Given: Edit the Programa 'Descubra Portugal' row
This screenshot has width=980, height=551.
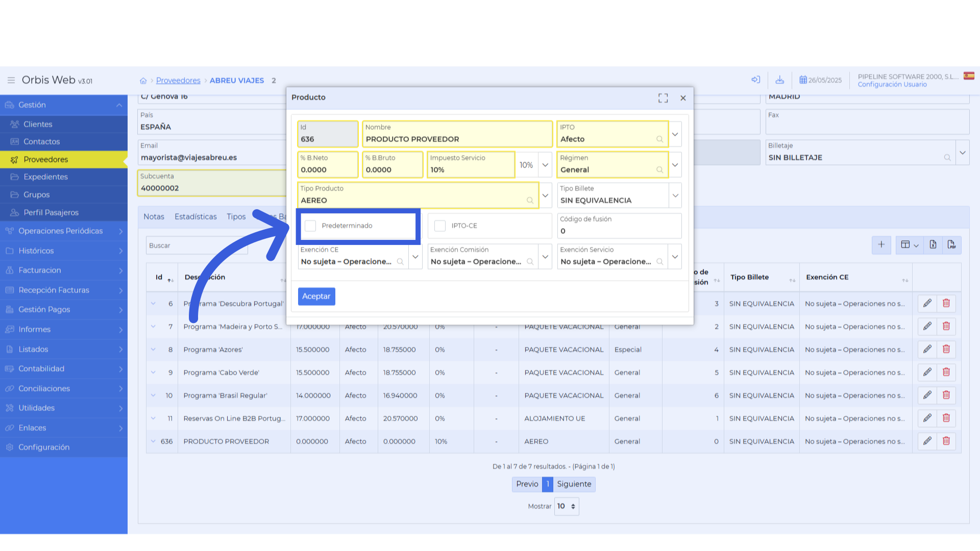Looking at the screenshot, I should coord(927,303).
